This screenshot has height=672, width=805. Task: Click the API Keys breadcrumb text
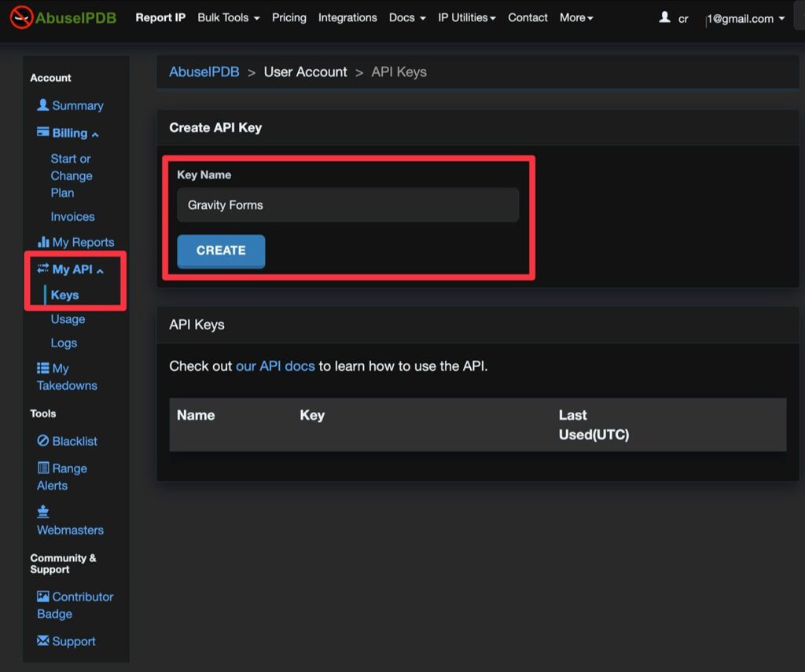tap(399, 72)
